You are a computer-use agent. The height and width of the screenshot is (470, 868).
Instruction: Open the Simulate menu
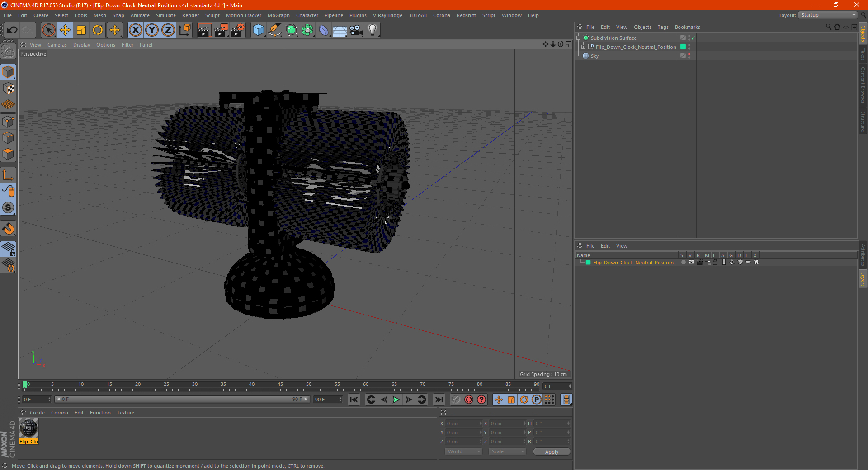coord(166,15)
